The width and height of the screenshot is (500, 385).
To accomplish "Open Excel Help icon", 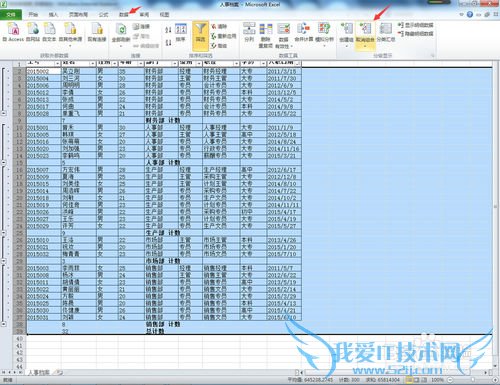I will click(470, 14).
